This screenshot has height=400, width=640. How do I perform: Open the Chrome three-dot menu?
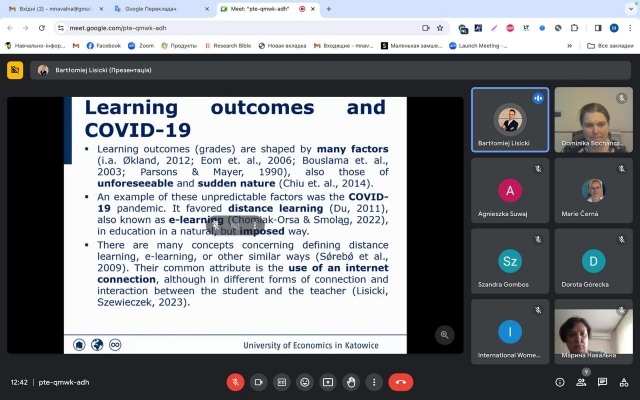tap(630, 28)
